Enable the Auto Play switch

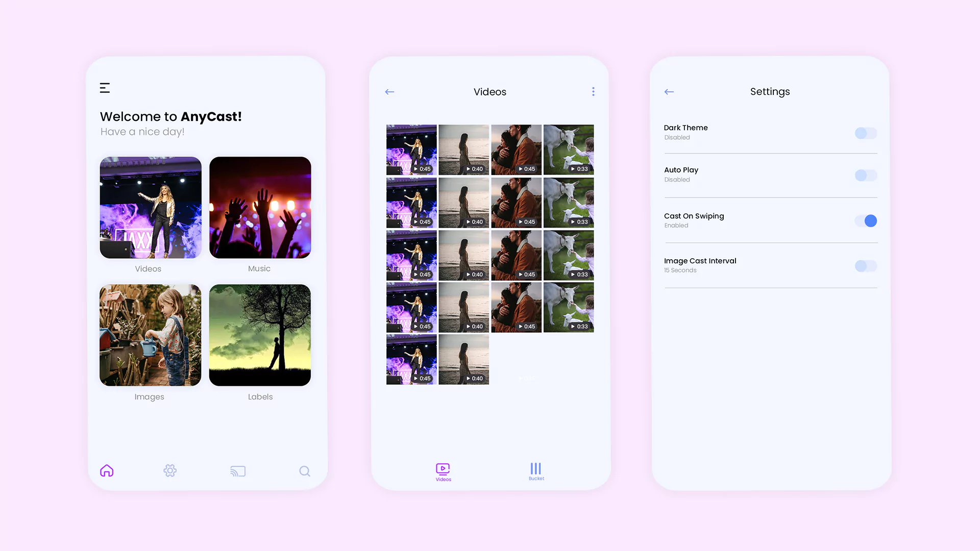[866, 176]
